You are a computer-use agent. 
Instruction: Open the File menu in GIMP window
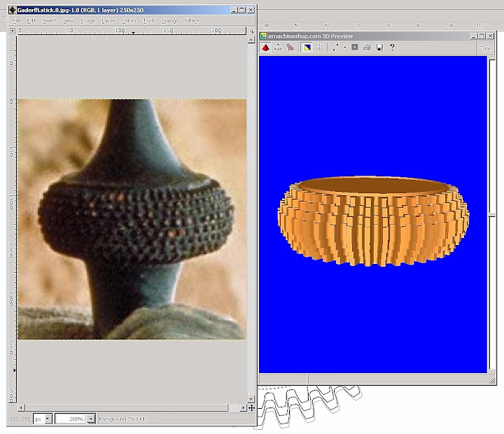pos(16,20)
